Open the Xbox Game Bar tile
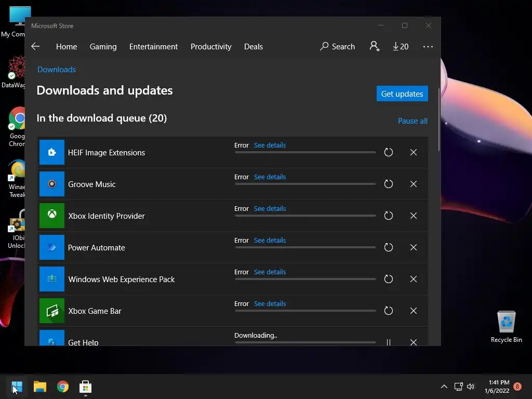532x399 pixels. (x=52, y=311)
